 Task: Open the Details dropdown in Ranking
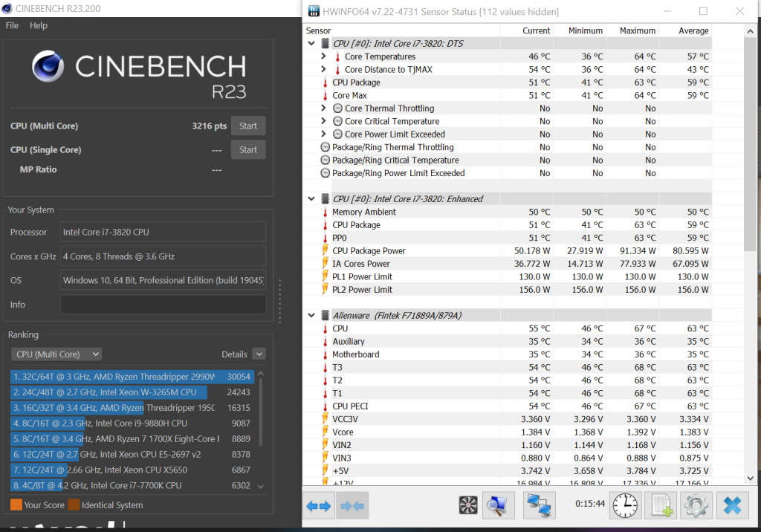(258, 354)
